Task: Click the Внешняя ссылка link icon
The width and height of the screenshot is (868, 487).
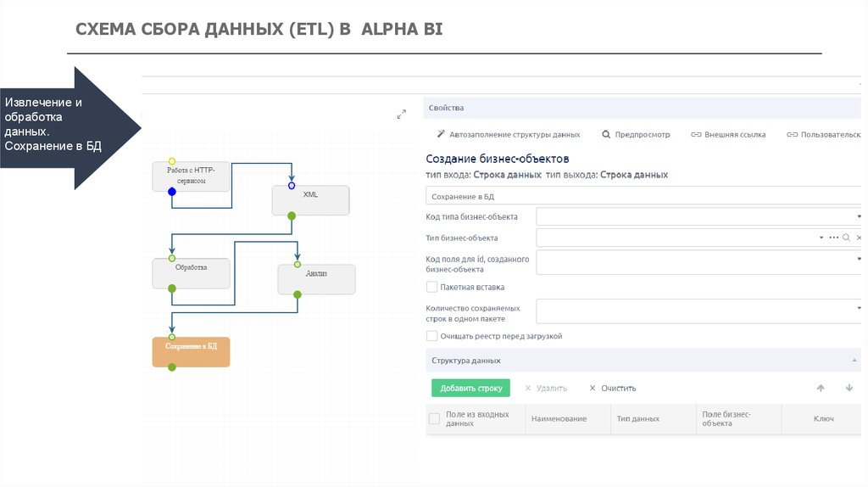Action: (696, 134)
